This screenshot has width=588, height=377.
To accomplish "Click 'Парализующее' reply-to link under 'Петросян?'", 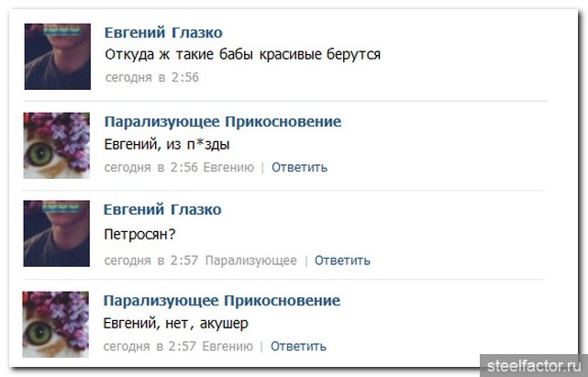I will (250, 261).
